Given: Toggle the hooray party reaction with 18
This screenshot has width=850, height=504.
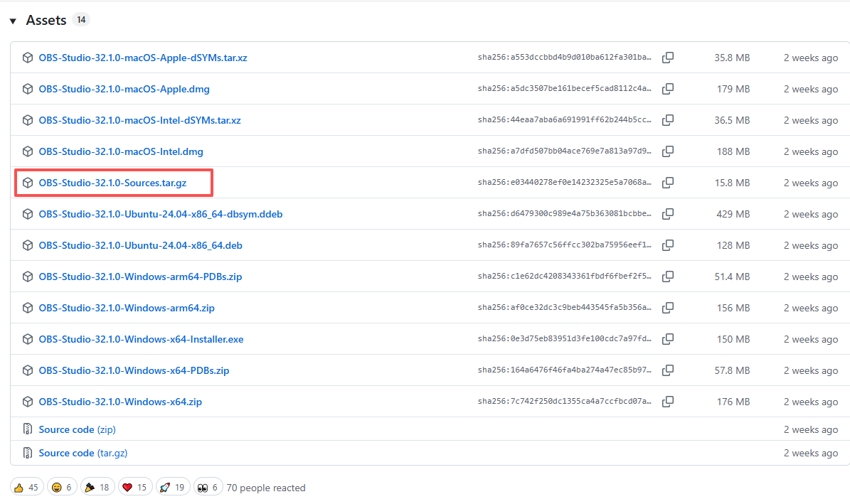Looking at the screenshot, I should (x=97, y=487).
